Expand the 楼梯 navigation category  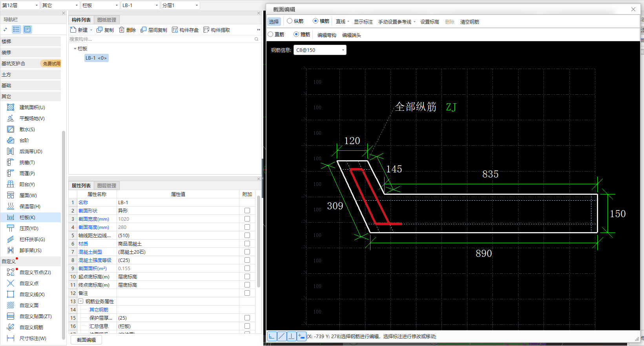pos(31,41)
